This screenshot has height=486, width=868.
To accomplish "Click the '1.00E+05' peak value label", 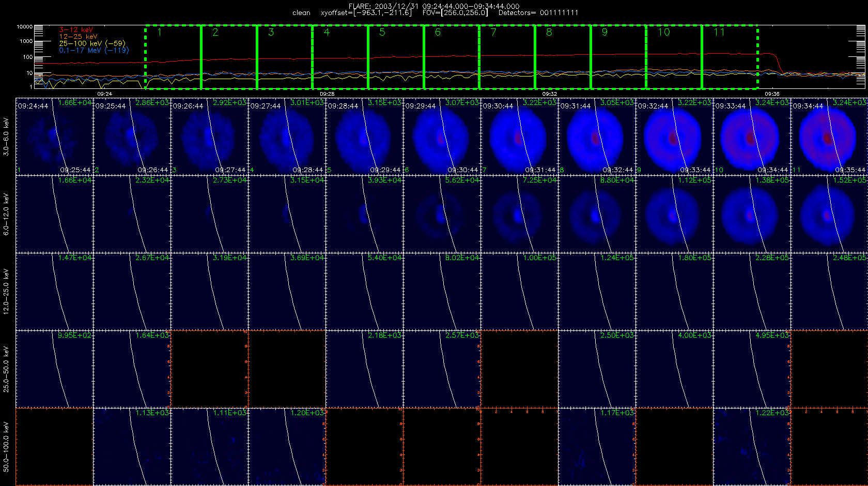I will click(x=540, y=258).
